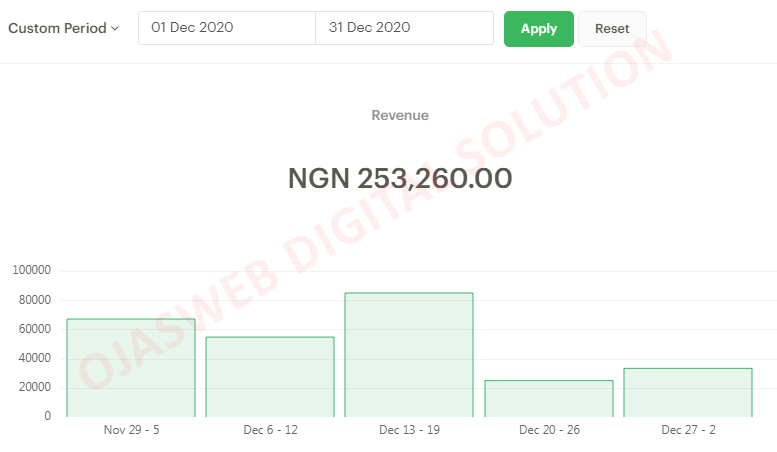777x452 pixels.
Task: Click the Dec 27 - 2 axis label
Action: pos(688,430)
